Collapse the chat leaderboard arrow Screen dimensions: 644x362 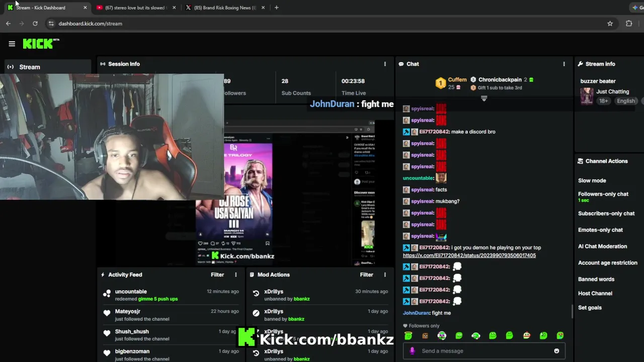click(x=484, y=99)
